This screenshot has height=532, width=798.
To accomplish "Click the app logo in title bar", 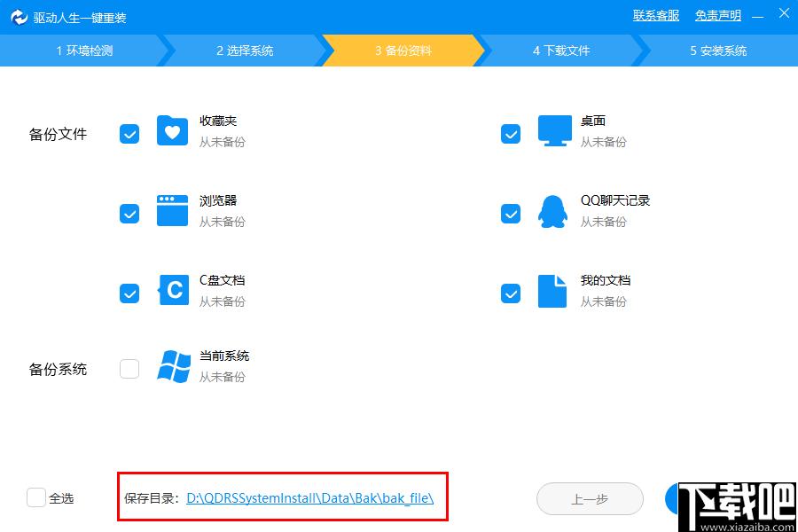I will (19, 18).
